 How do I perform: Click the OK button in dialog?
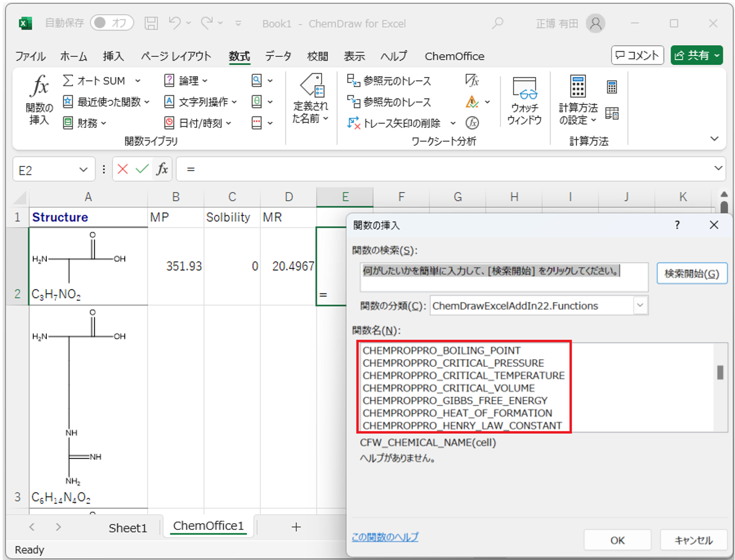pyautogui.click(x=617, y=540)
